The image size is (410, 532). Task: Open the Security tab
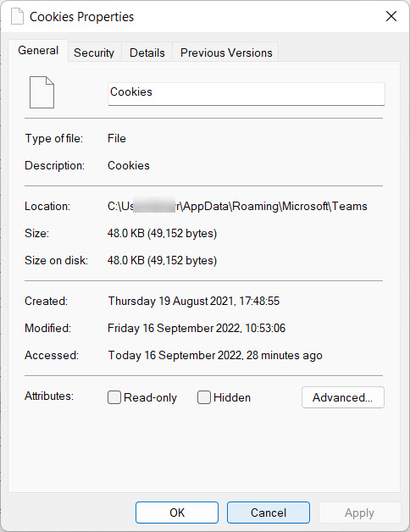point(94,53)
